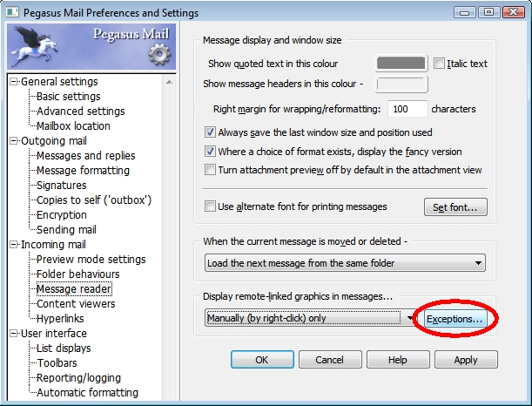Select Signatures in the settings tree
532x406 pixels.
click(x=61, y=186)
